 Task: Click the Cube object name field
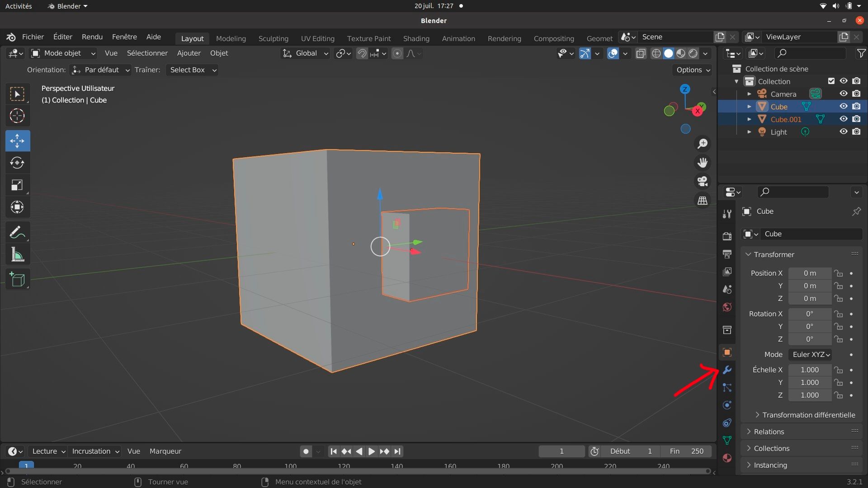[x=811, y=234]
